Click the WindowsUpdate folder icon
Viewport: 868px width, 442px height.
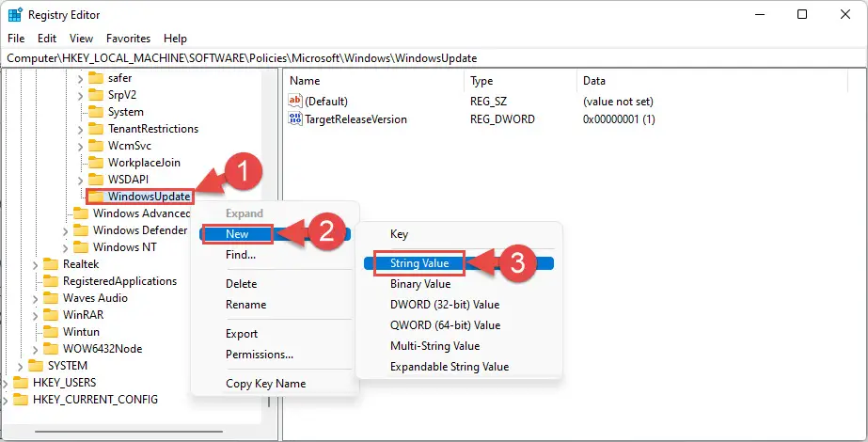96,196
